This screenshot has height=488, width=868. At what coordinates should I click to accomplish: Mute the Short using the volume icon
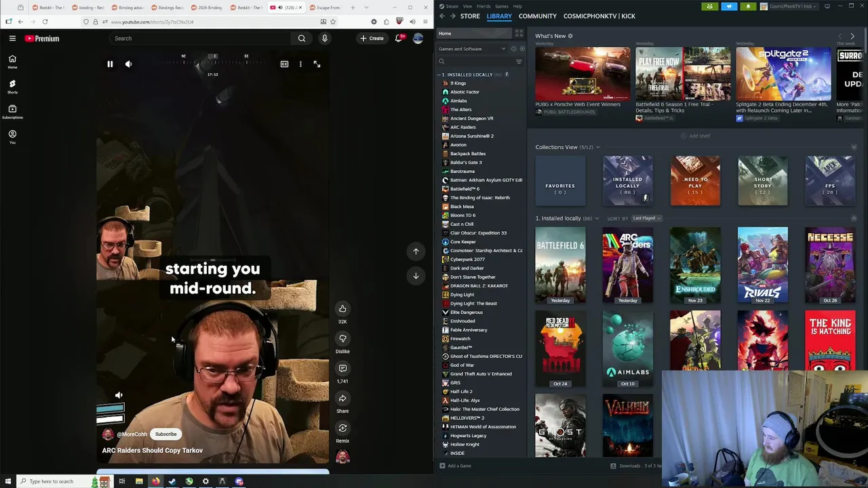click(128, 64)
